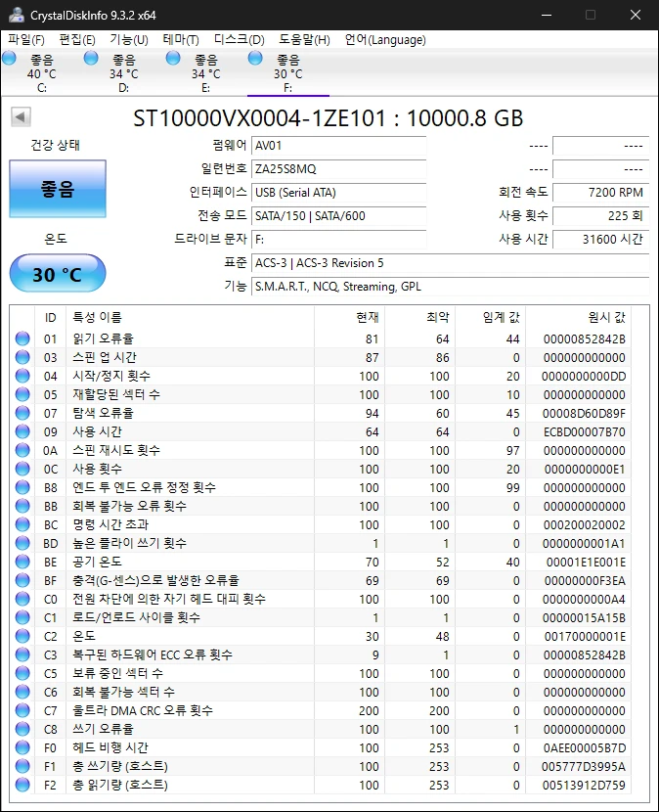Image resolution: width=659 pixels, height=812 pixels.
Task: Click the 225 회 power-on count field
Action: 600,216
